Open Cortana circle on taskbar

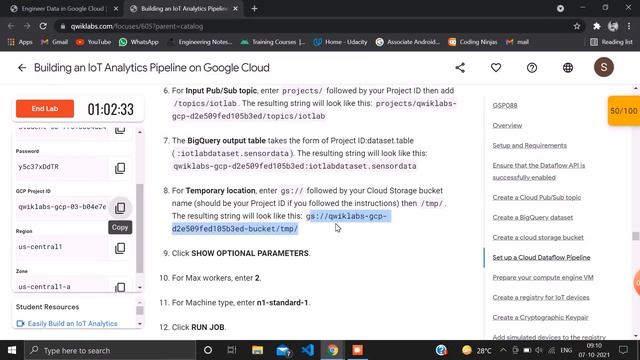click(208, 350)
